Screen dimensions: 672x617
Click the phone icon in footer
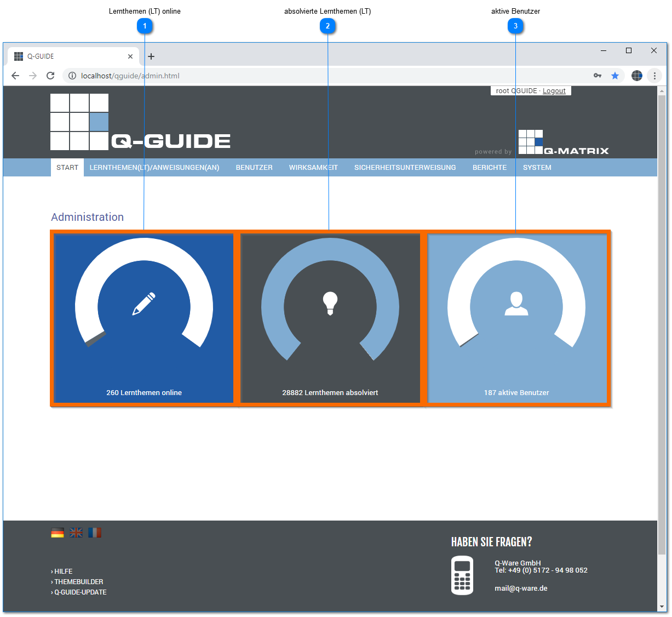(462, 575)
